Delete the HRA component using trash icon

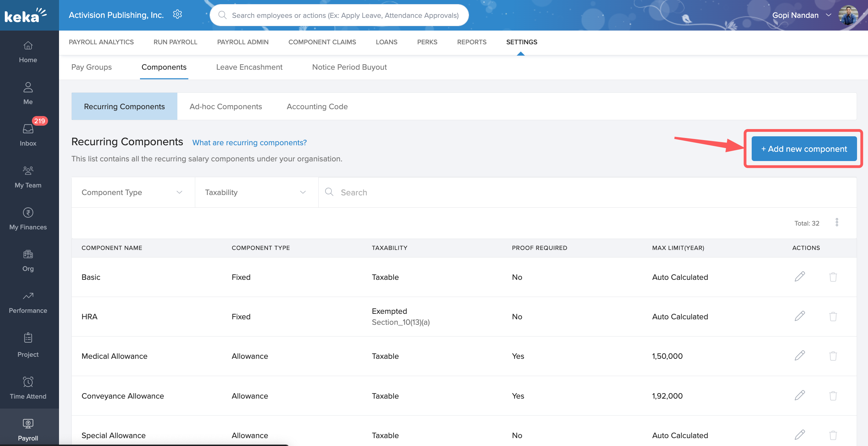coord(833,316)
